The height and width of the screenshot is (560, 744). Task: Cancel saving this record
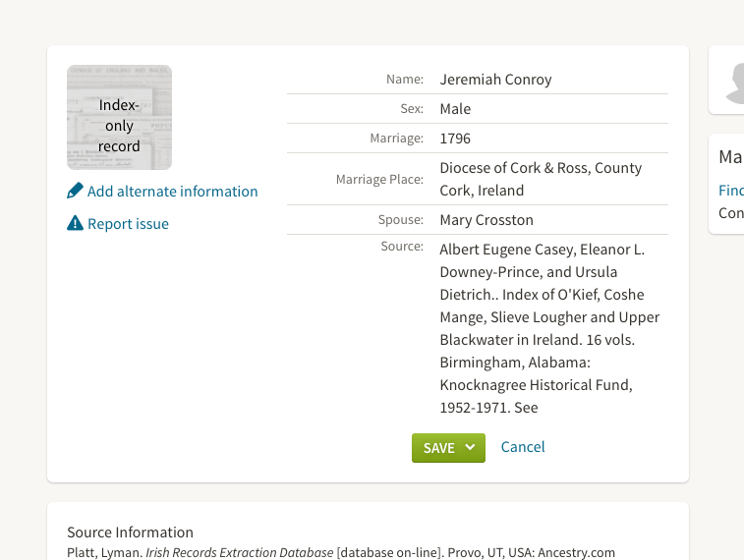point(523,447)
